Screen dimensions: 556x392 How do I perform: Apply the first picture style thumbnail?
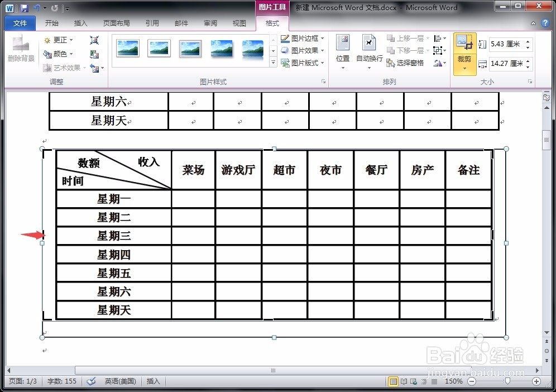coord(127,49)
